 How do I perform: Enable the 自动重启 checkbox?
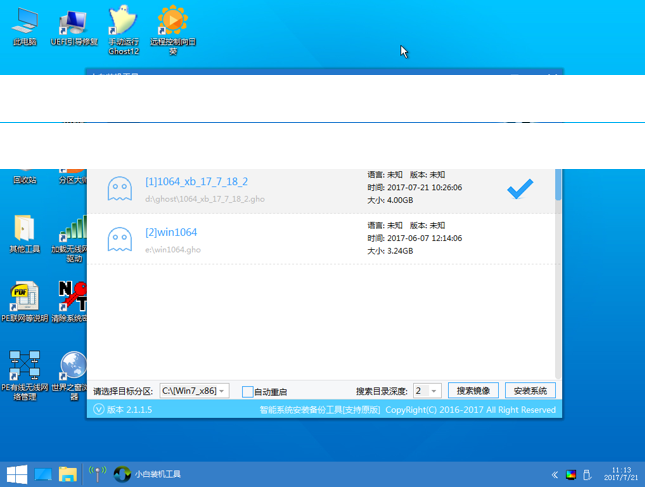point(248,391)
